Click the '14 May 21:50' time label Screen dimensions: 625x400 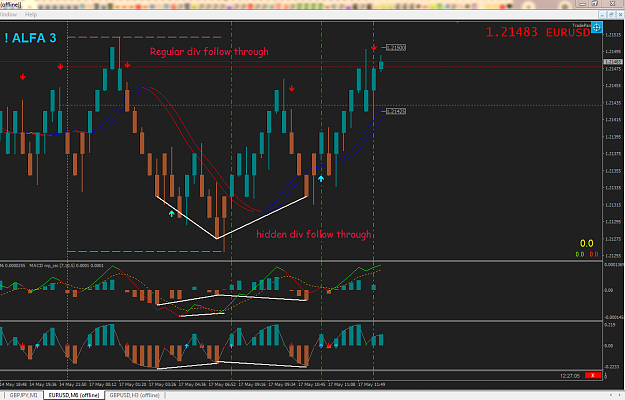click(73, 384)
